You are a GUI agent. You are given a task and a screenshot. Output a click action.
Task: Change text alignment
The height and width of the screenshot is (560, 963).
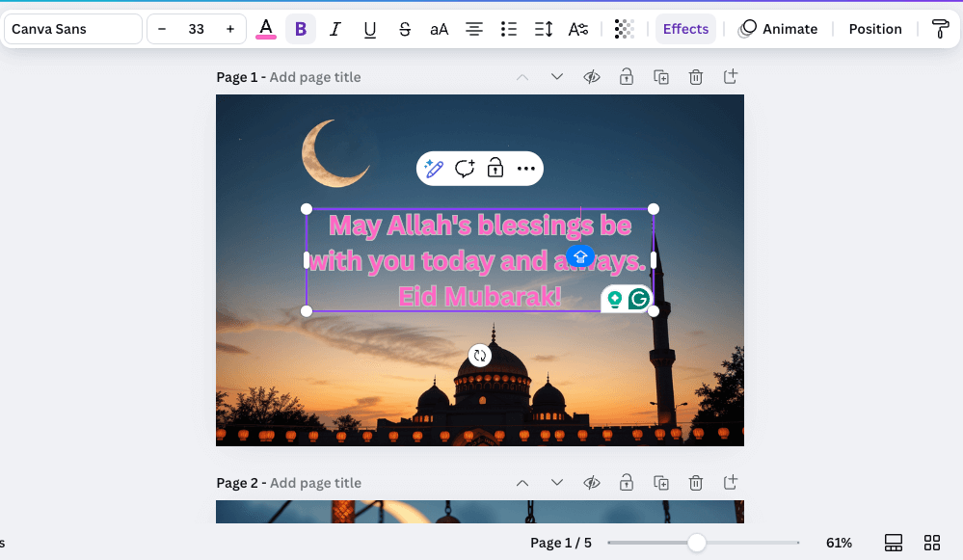474,29
